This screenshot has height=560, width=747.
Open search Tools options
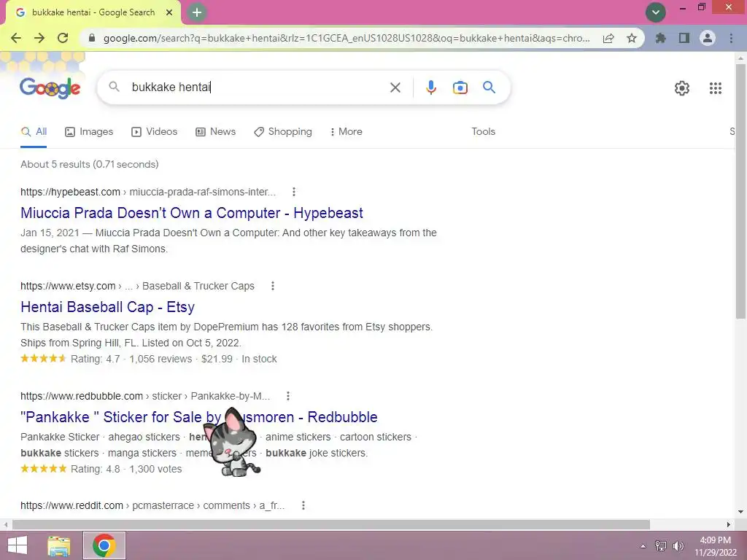click(x=483, y=132)
